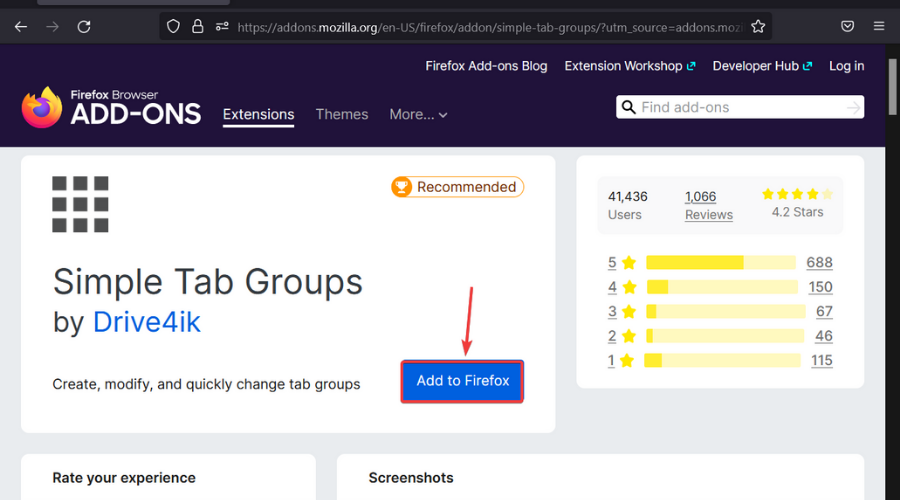This screenshot has height=500, width=900.
Task: Expand the More... dropdown menu
Action: click(x=418, y=115)
